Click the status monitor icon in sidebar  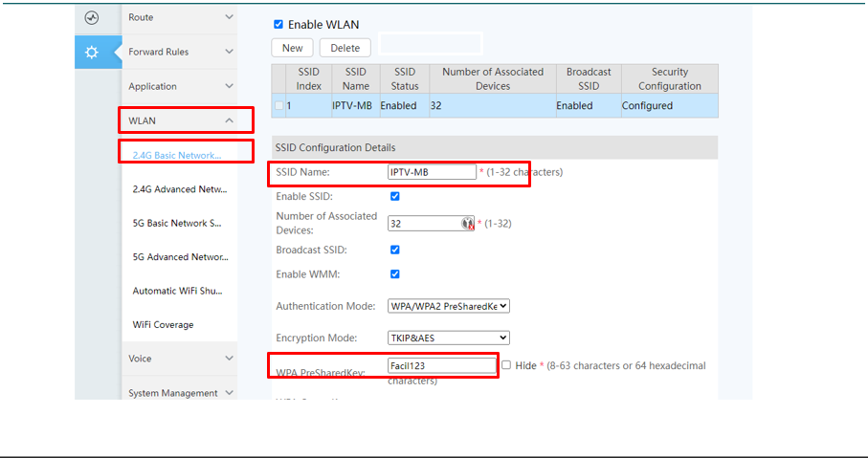[x=92, y=17]
